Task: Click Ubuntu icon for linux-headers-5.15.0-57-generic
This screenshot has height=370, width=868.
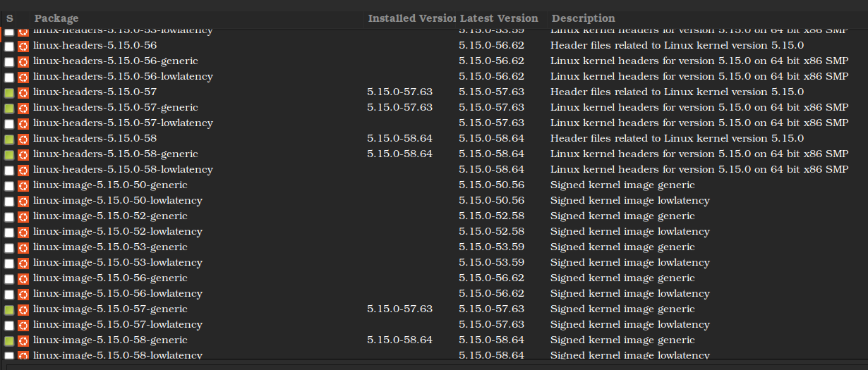Action: pos(23,108)
